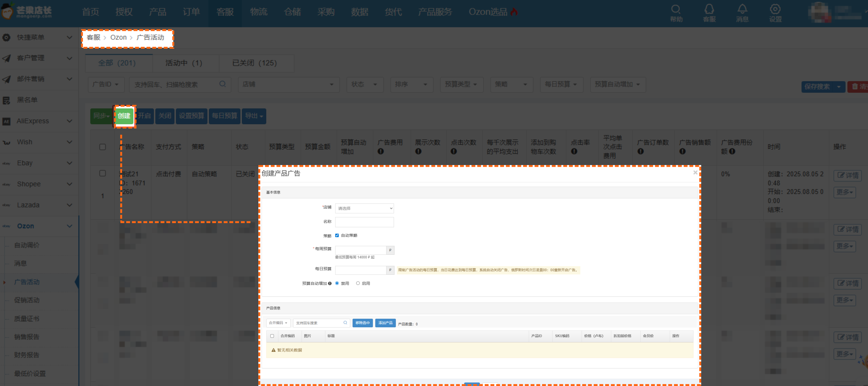Click the info icon under 广告订单数 column
Screen dimensions: 868x386
tap(640, 151)
